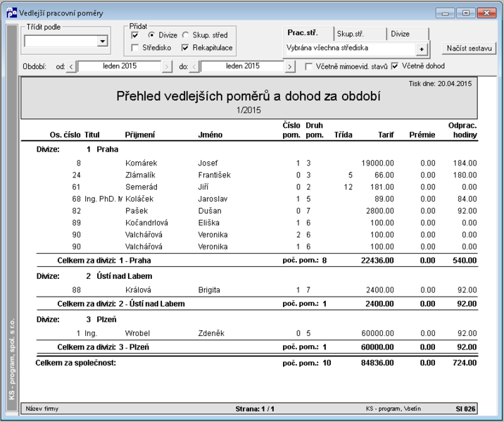Click the Prémie column header
This screenshot has width=504, height=422.
coord(422,135)
